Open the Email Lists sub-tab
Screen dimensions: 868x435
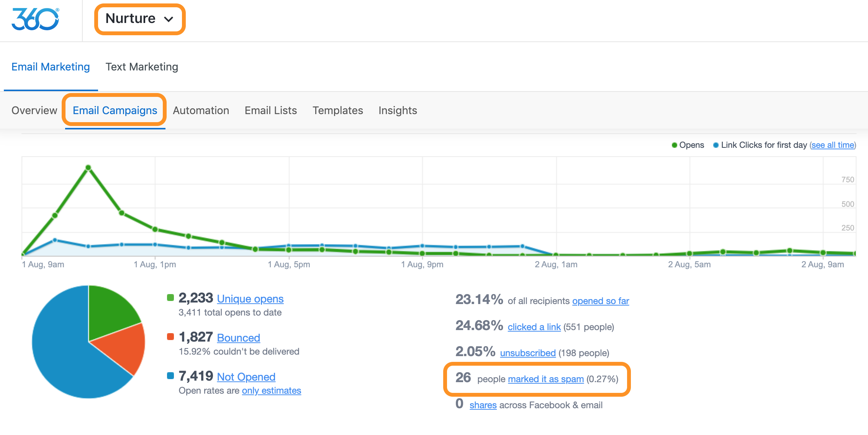point(271,110)
